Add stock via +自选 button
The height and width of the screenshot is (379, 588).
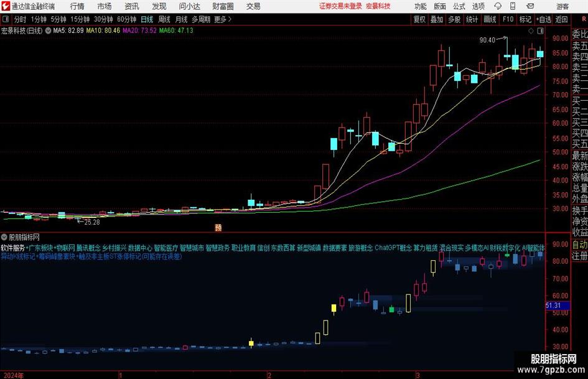click(544, 19)
